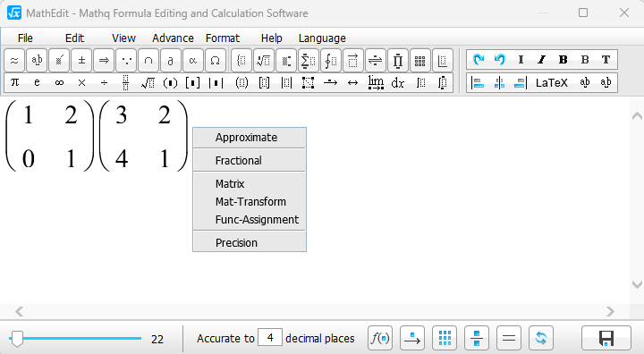
Task: Choose Fractional from the context menu
Action: (250, 161)
